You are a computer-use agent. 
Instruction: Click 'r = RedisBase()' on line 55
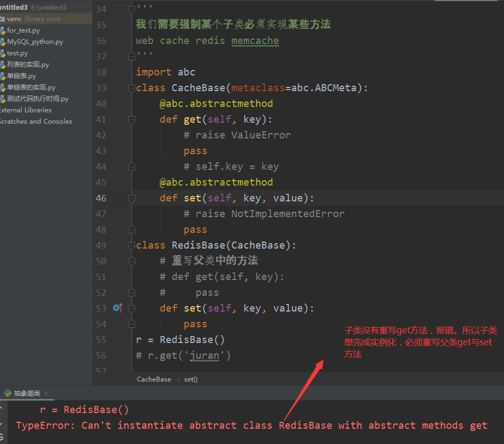click(x=180, y=340)
